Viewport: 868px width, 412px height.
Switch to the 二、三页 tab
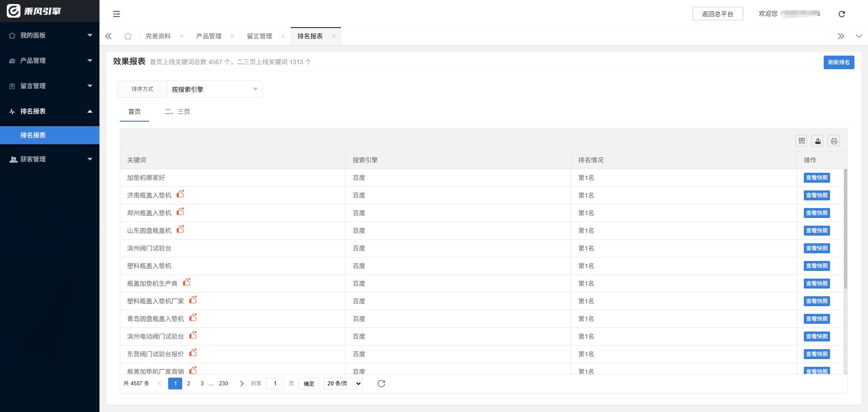tap(177, 112)
